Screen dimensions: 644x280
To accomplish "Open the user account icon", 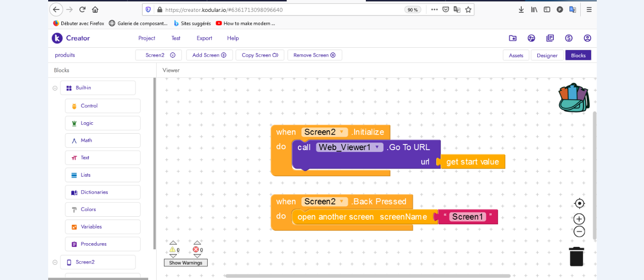I will (x=587, y=38).
